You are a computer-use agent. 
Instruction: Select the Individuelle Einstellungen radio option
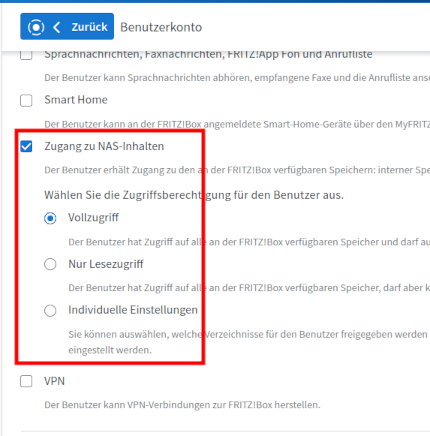click(50, 311)
